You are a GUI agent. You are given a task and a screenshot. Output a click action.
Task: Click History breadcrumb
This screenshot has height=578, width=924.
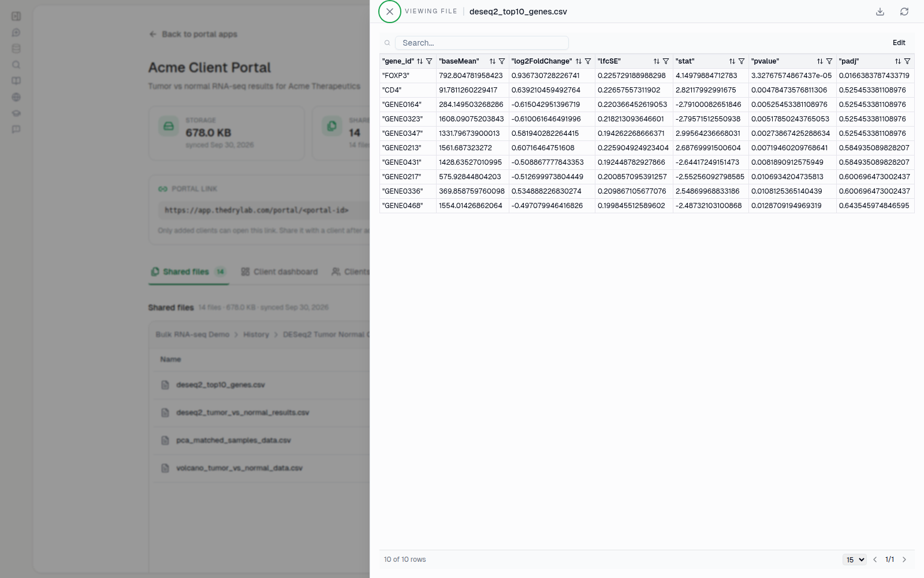coord(256,335)
